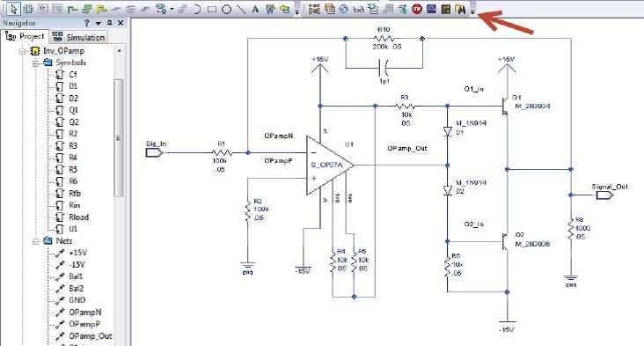Click the binoculars search icon

461,9
